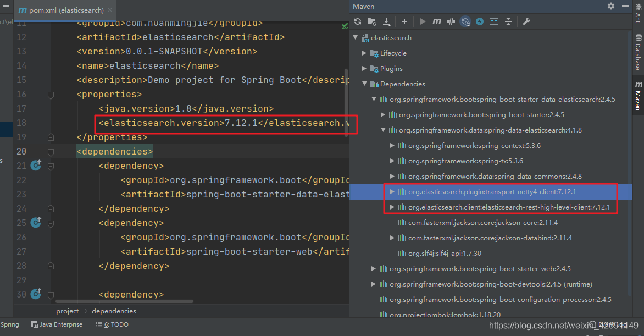
Task: Open Execute Maven Goal (m) icon
Action: [437, 21]
